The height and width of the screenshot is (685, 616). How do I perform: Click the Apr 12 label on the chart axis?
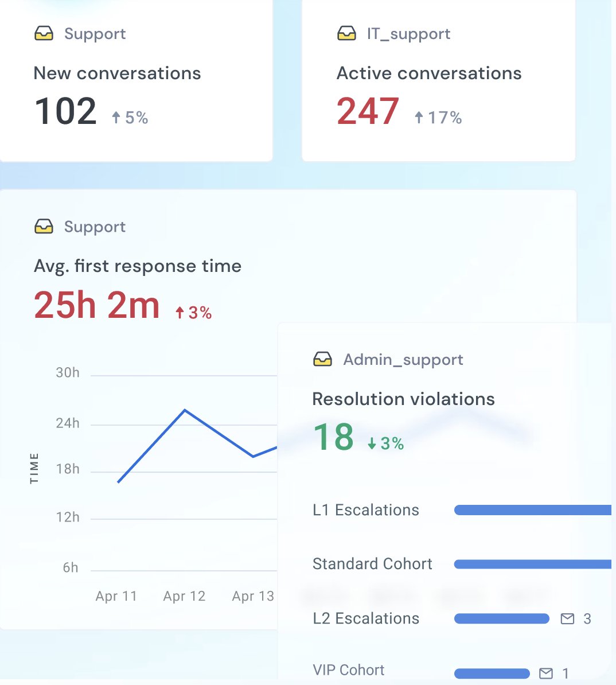point(184,596)
